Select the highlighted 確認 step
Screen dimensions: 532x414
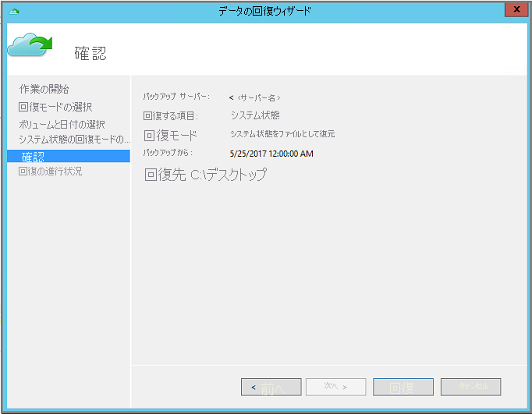coord(69,156)
